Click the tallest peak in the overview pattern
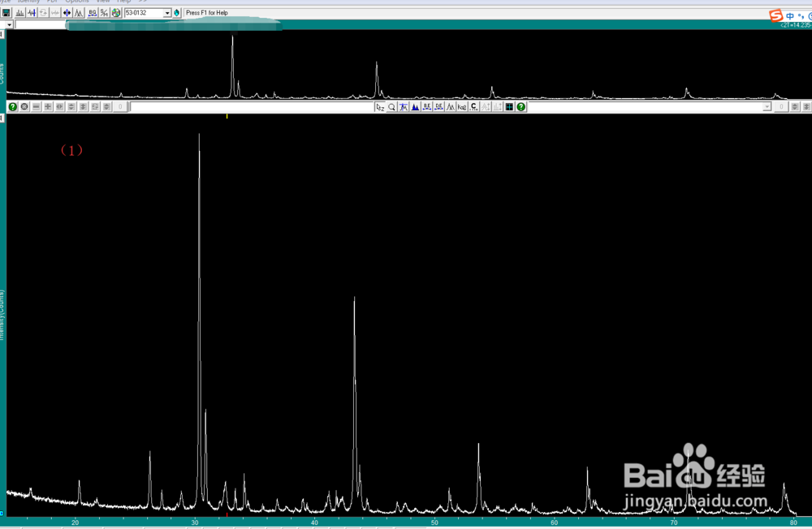Screen dimensions: 812x529 tap(232, 65)
